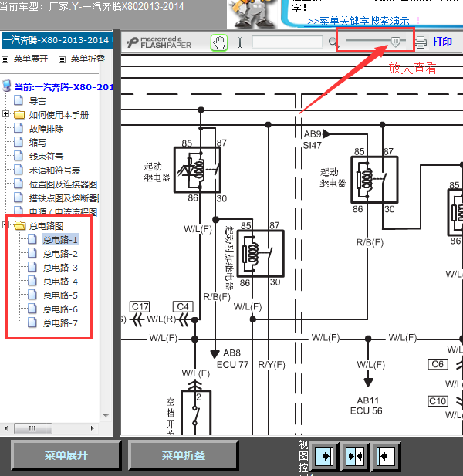Click computer icon beside 当前 root node
463x476 pixels.
coord(7,86)
